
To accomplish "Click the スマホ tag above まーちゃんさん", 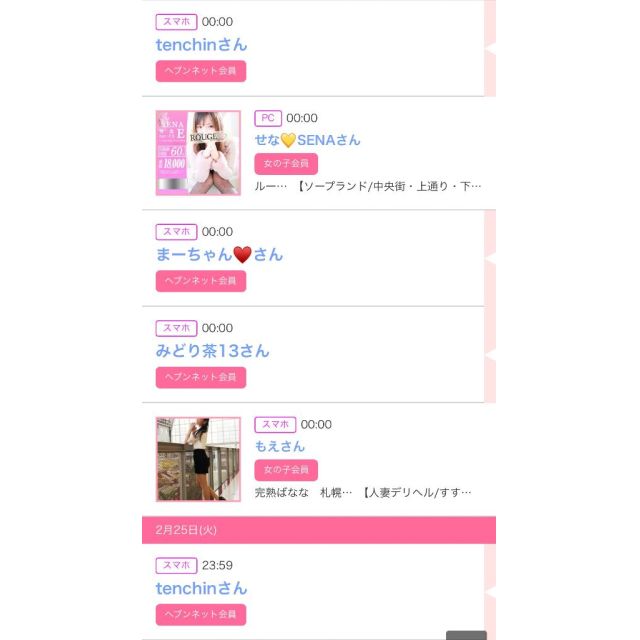I will tap(176, 232).
